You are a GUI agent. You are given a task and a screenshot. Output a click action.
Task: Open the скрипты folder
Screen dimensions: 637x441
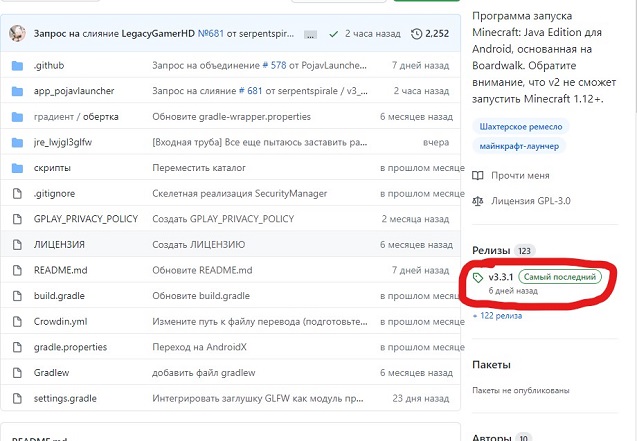pyautogui.click(x=53, y=168)
